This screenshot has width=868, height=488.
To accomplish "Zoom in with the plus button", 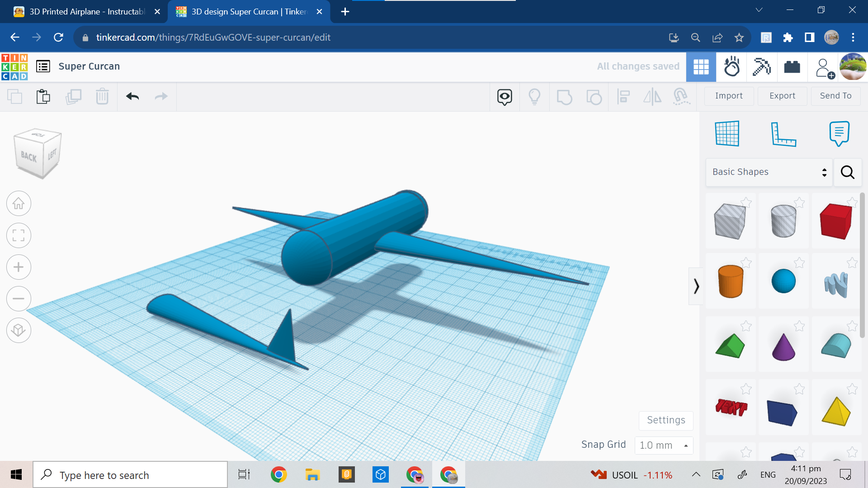I will point(19,267).
